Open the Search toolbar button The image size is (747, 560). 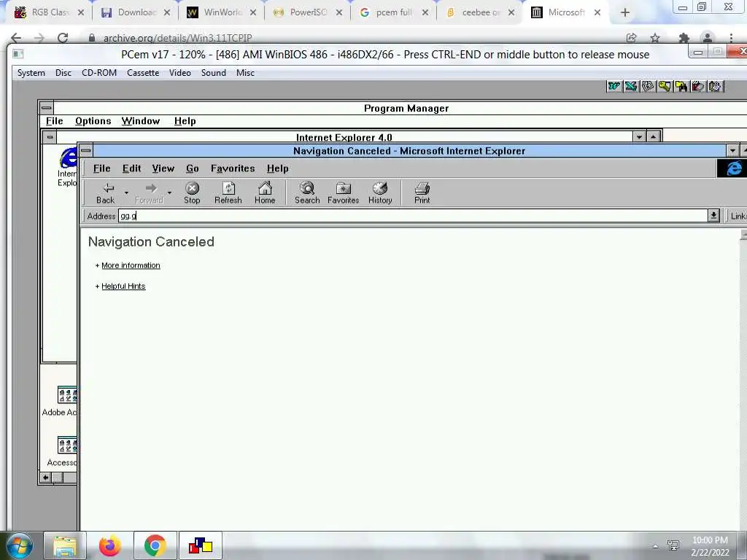point(307,192)
